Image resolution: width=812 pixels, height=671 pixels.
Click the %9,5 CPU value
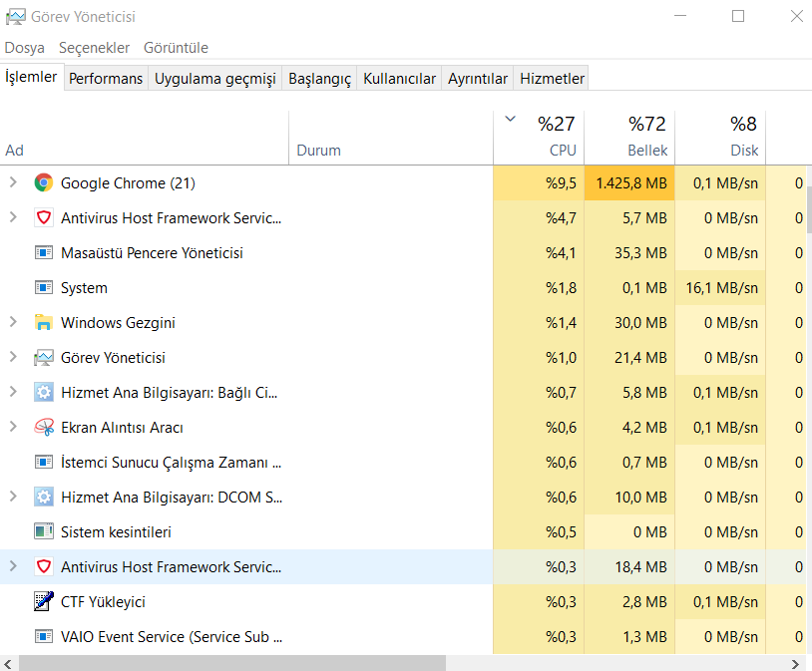tap(561, 182)
